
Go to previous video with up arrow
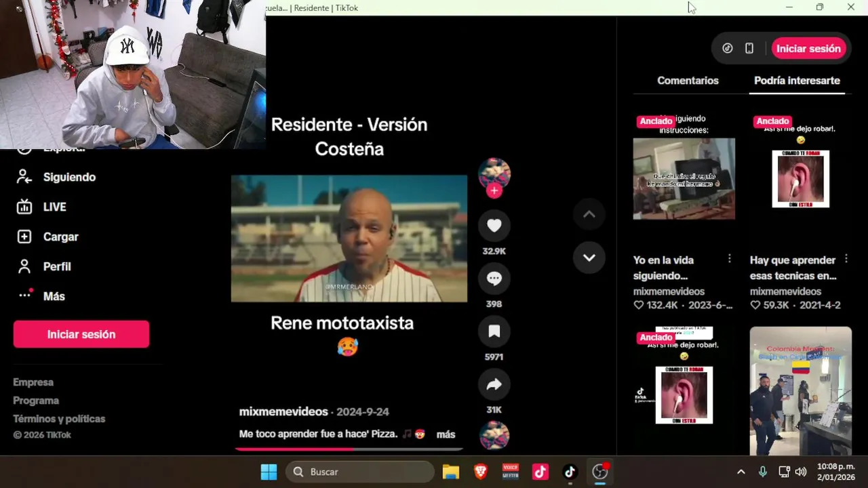coord(589,214)
